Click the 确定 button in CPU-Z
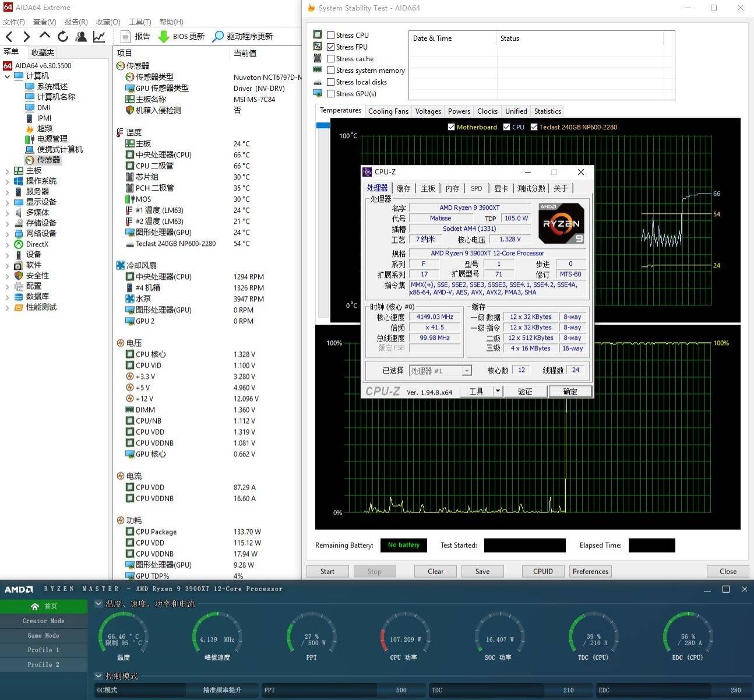 (x=570, y=391)
